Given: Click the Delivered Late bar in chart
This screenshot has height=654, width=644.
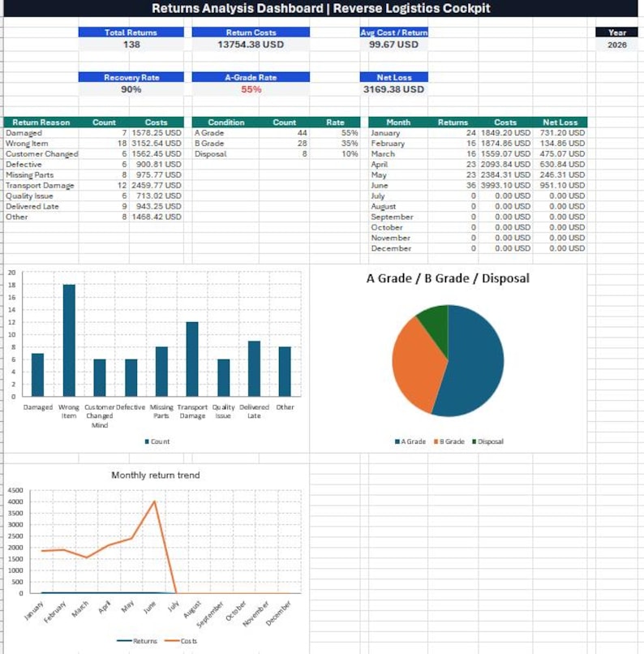Looking at the screenshot, I should (x=254, y=368).
